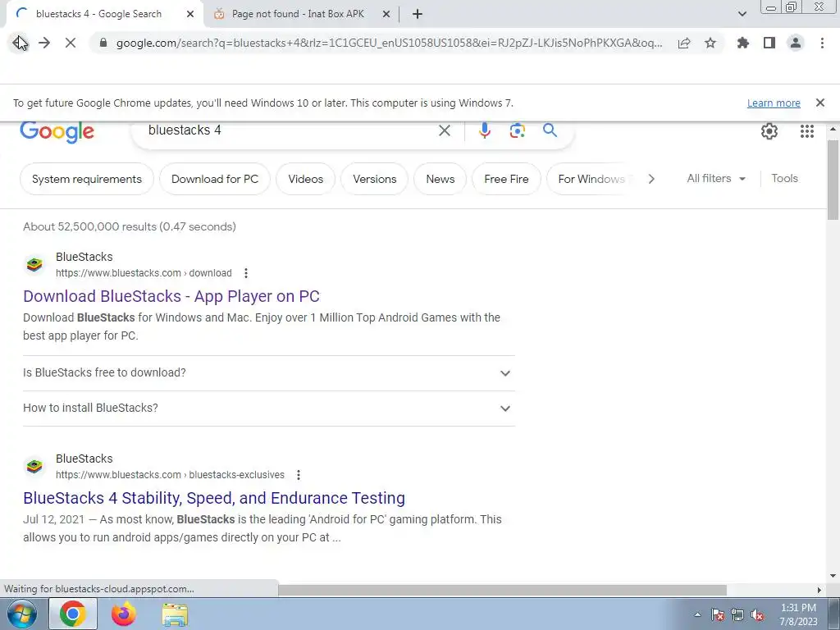The image size is (840, 630).
Task: Click the Chrome taskbar icon
Action: click(x=73, y=614)
